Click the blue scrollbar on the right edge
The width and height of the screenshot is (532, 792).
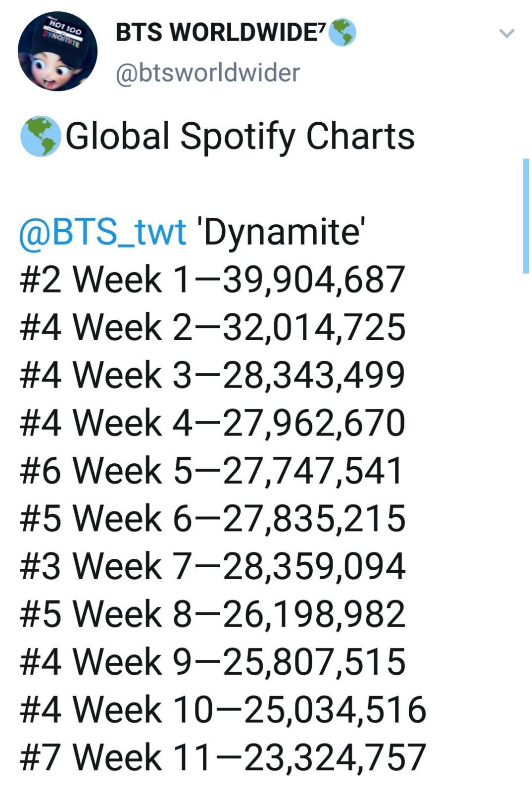coord(526,216)
